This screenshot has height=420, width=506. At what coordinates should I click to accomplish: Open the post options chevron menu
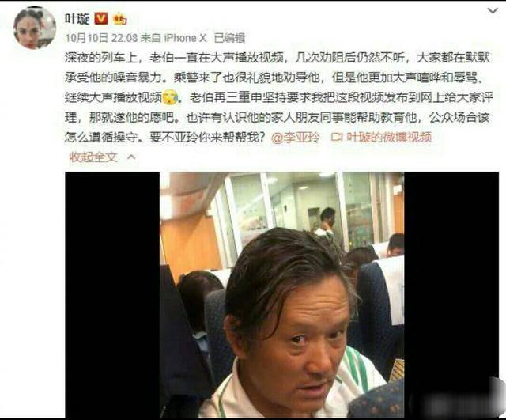[493, 11]
